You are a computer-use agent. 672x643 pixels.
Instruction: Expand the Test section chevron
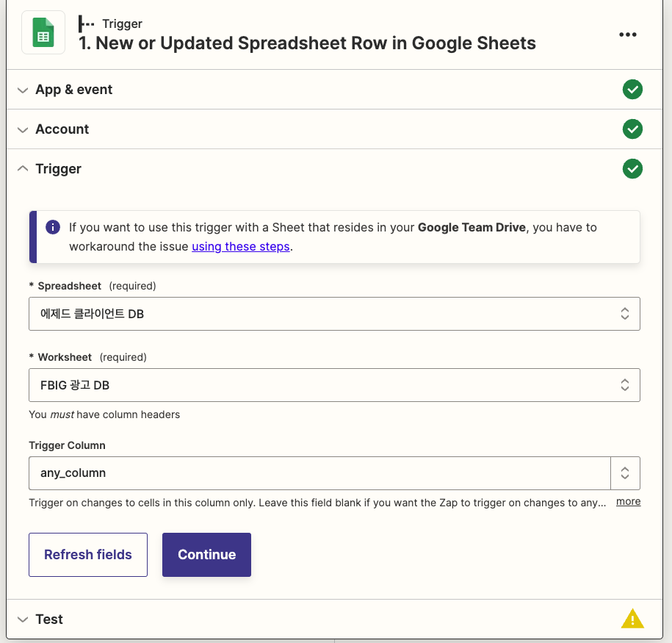pyautogui.click(x=23, y=619)
